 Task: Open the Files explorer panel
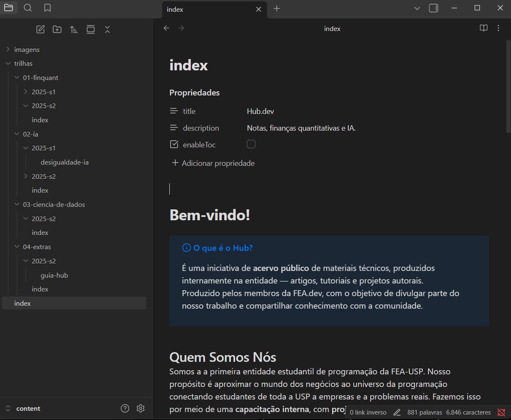coord(9,8)
